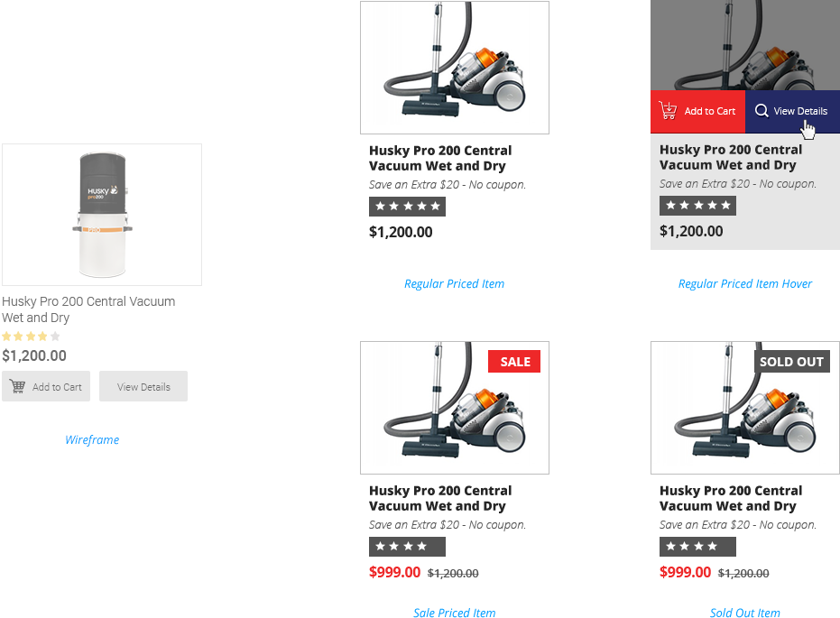Click the gray View Details wireframe button
This screenshot has height=618, width=840.
tap(143, 386)
